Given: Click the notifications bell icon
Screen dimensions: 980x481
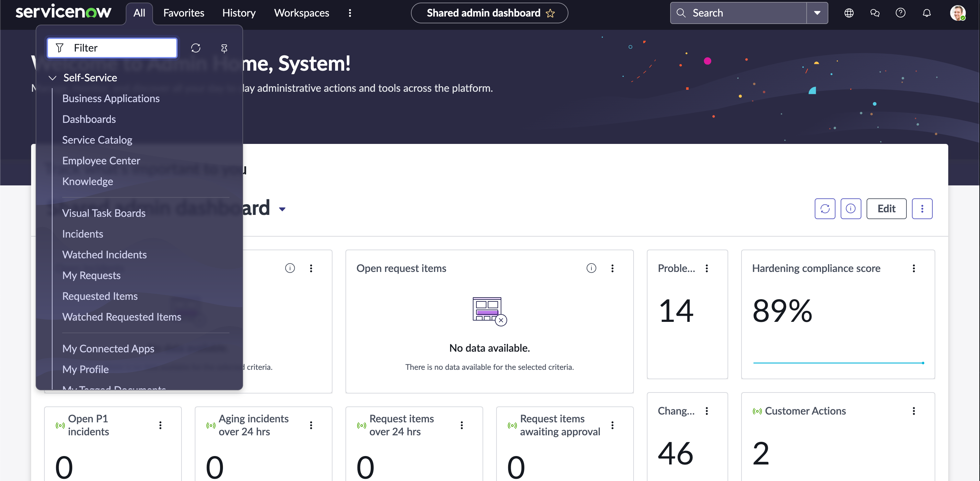Looking at the screenshot, I should [x=927, y=13].
